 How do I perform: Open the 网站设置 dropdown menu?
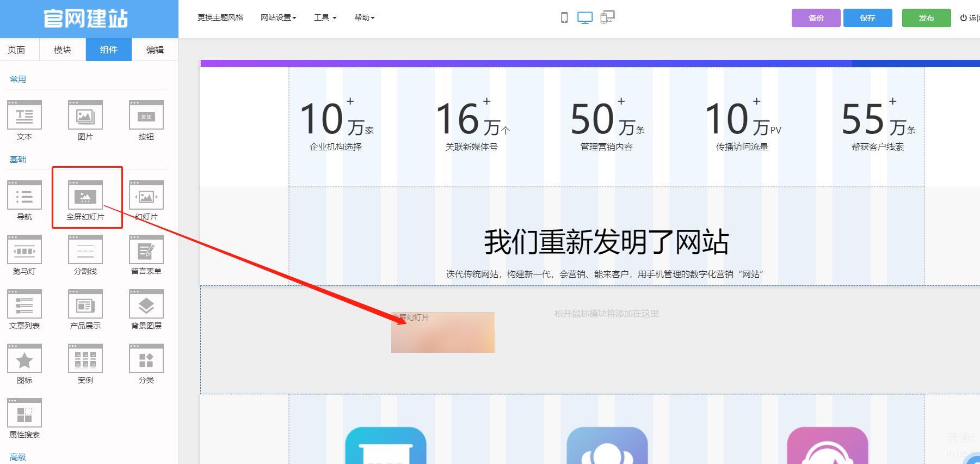[x=278, y=17]
